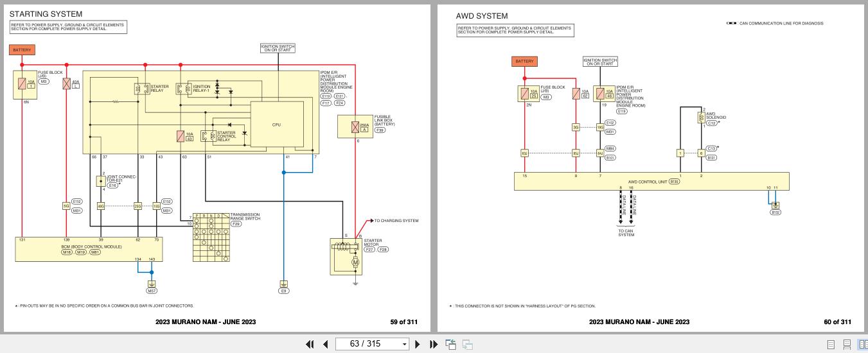Click IGNITION SWITCH ON OR START box on Starting page
The image size is (868, 353).
pos(278,48)
